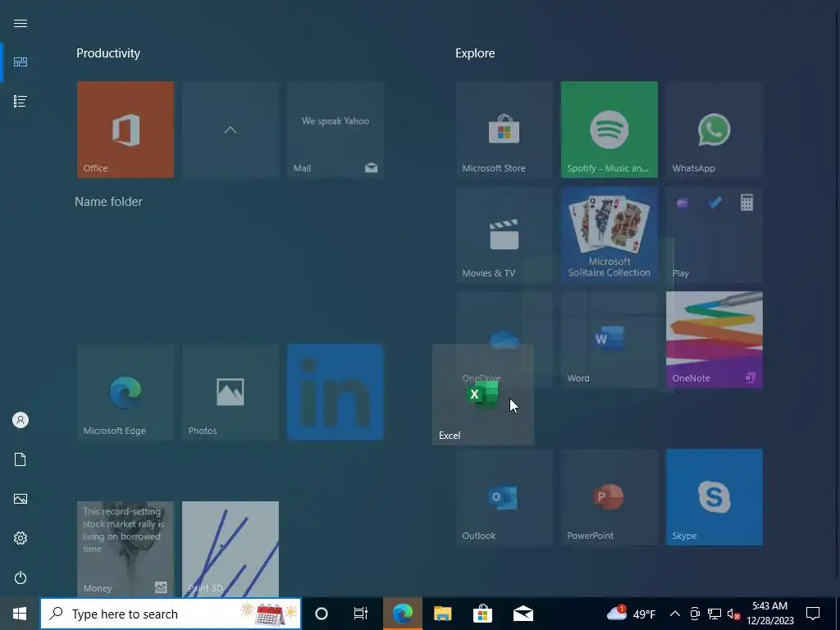Open the Movies & TV tile
Image resolution: width=840 pixels, height=630 pixels.
coord(504,234)
